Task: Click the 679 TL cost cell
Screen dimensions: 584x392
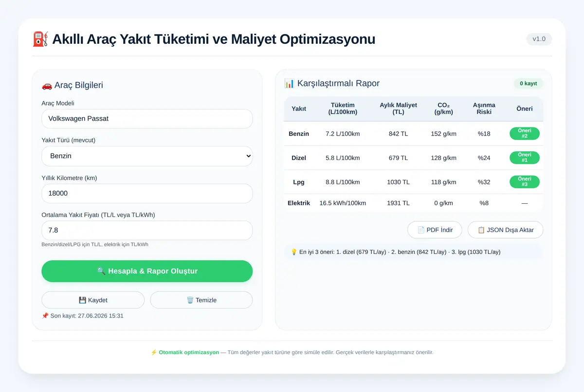Action: pyautogui.click(x=399, y=158)
